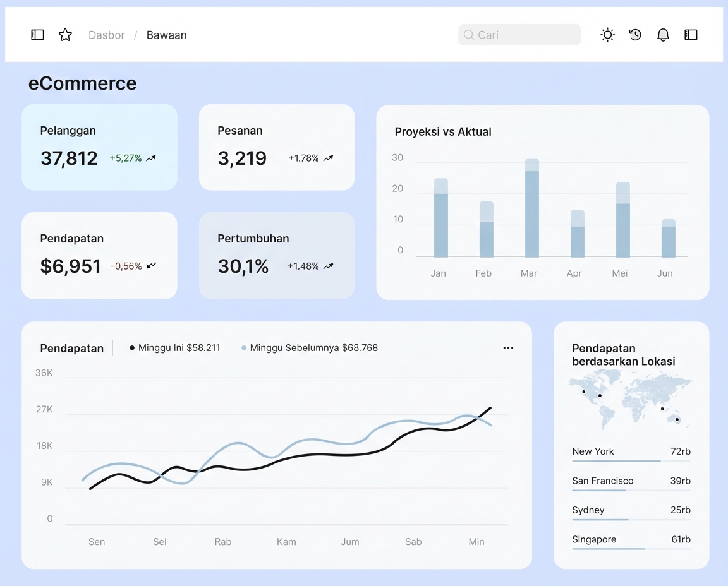Click the eCommerce page heading

pyautogui.click(x=83, y=83)
